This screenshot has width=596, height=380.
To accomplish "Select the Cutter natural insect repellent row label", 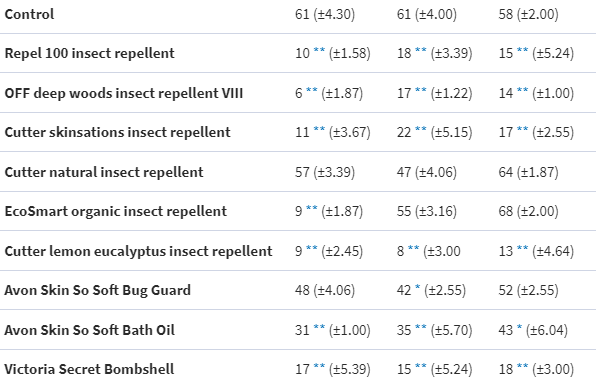I will [x=104, y=172].
